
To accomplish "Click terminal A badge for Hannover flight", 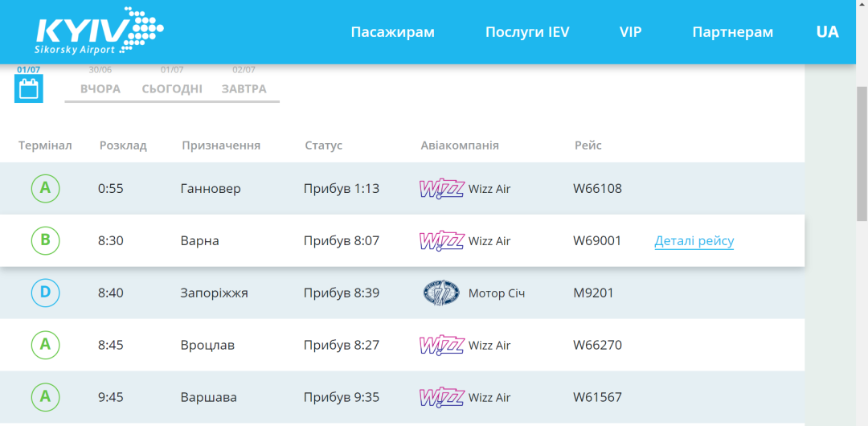I will [45, 189].
